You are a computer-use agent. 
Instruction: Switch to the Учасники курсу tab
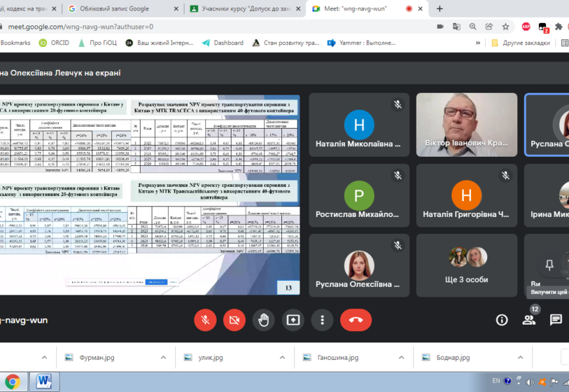(243, 9)
